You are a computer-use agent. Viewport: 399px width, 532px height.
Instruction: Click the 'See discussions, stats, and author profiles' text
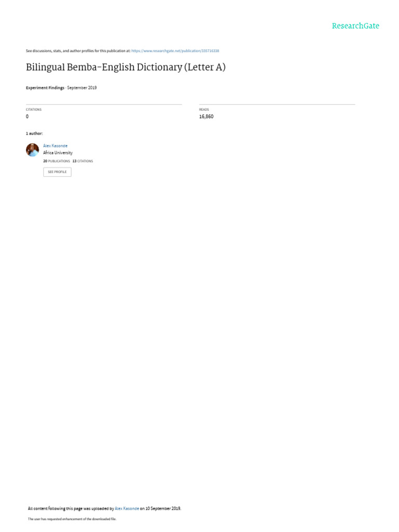click(x=78, y=51)
